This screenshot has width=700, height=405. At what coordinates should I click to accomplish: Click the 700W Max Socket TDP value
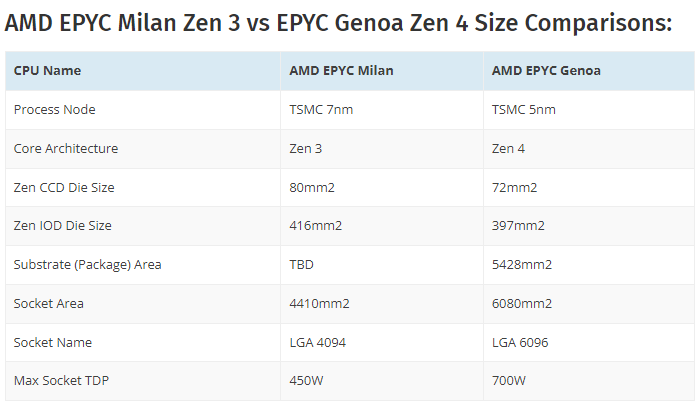[x=508, y=380]
